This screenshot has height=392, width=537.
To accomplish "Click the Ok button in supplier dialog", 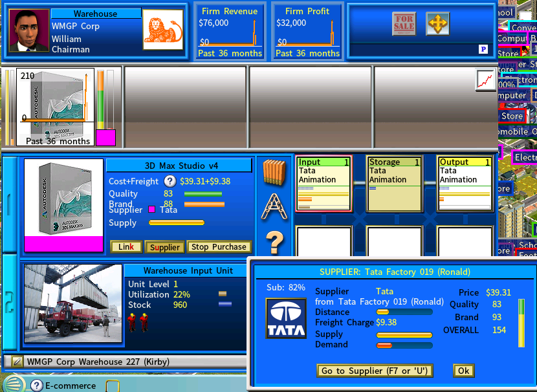I will click(x=464, y=371).
